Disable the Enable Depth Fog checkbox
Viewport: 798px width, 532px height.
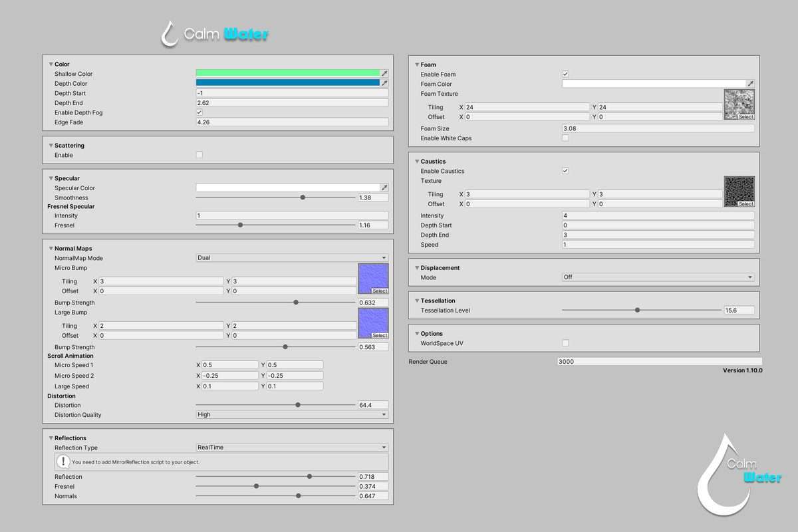click(x=199, y=112)
